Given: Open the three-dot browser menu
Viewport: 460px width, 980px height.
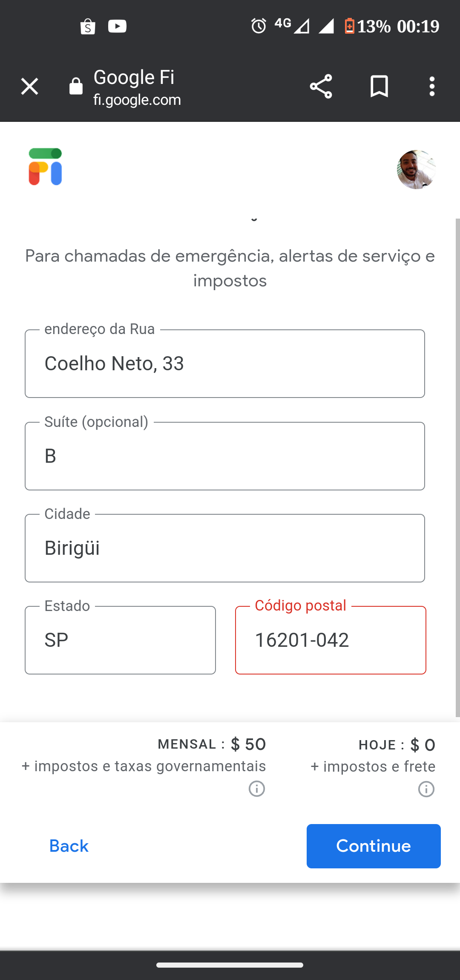Looking at the screenshot, I should (x=432, y=86).
